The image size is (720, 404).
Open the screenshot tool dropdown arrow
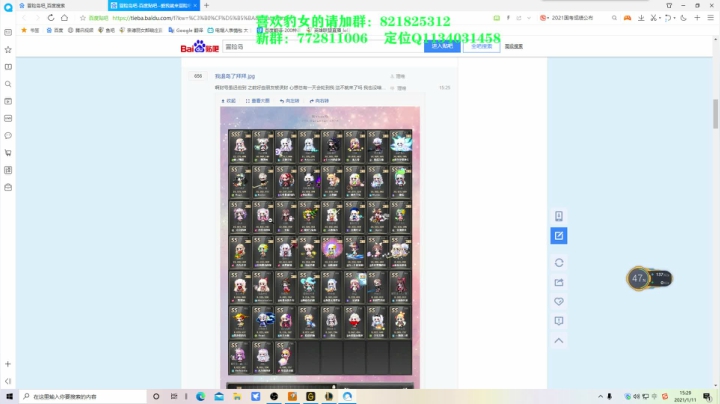click(x=660, y=18)
